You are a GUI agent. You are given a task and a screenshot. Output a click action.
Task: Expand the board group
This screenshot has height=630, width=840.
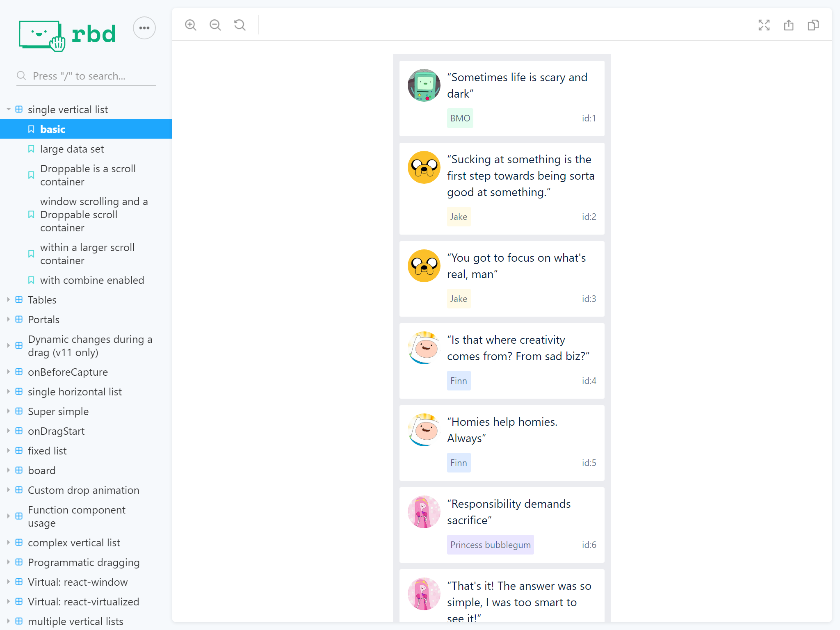pyautogui.click(x=86, y=470)
